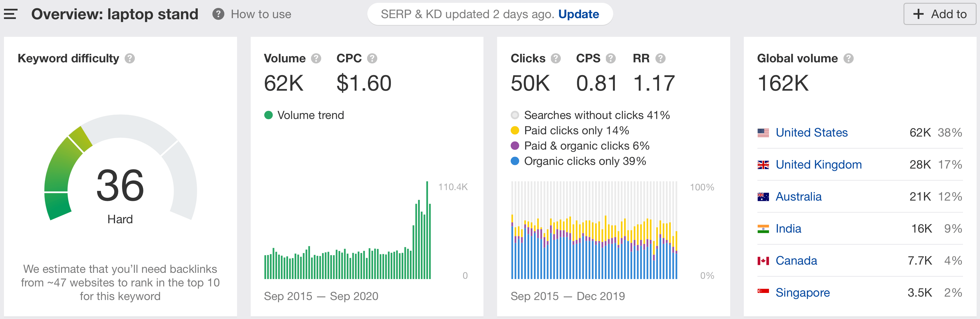The width and height of the screenshot is (980, 319).
Task: Open the Singapore country link
Action: pyautogui.click(x=802, y=292)
